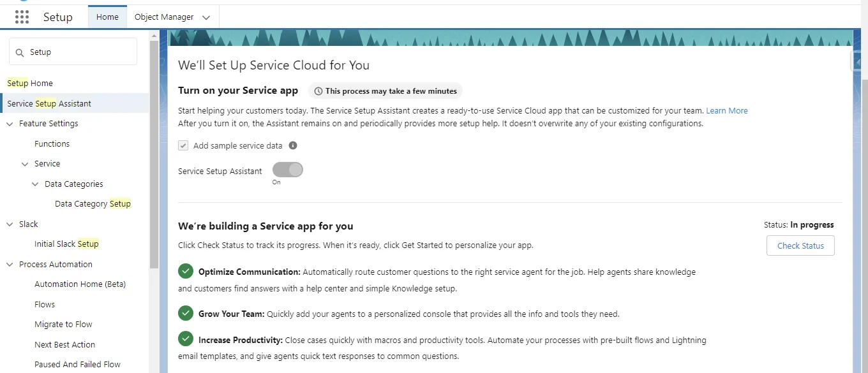Screen dimensions: 868x373
Task: Select the Object Manager tab
Action: tap(165, 18)
